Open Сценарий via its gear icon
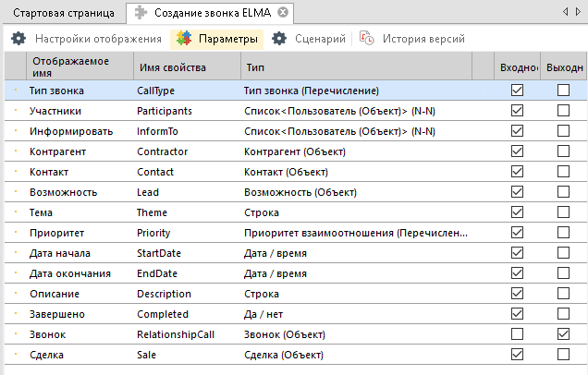Screen dimensions: 588x375 tap(279, 39)
